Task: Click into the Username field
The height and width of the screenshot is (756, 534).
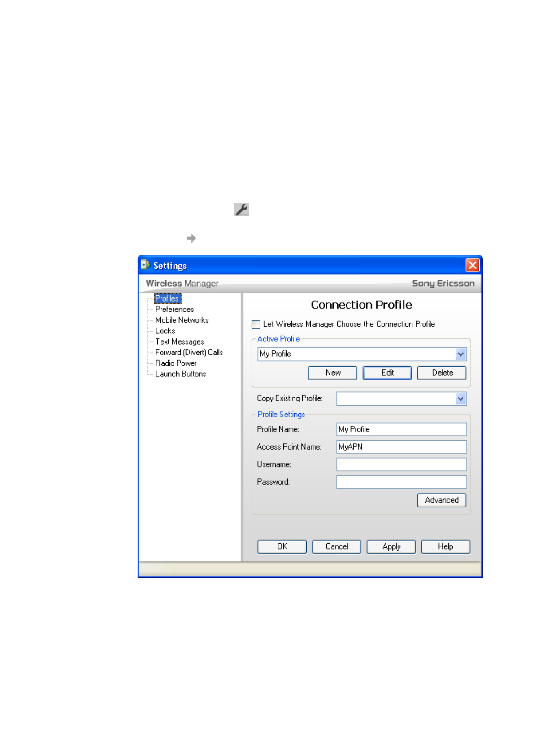Action: click(402, 464)
